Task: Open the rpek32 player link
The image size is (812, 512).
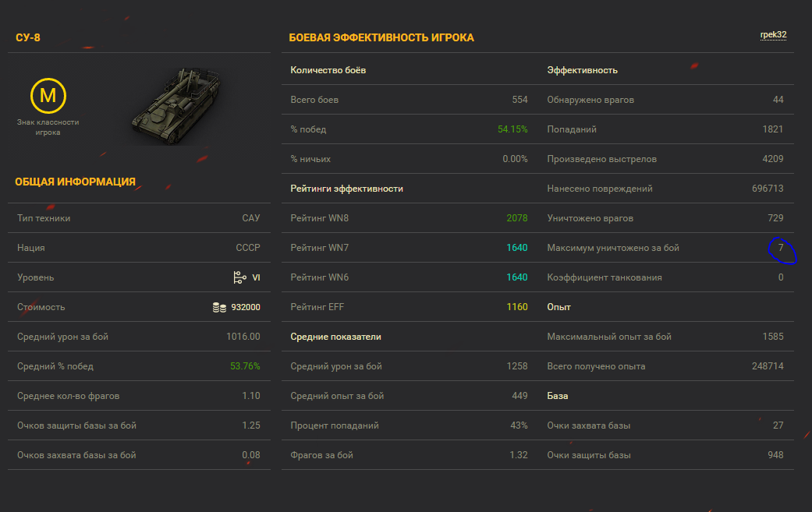Action: pos(773,34)
